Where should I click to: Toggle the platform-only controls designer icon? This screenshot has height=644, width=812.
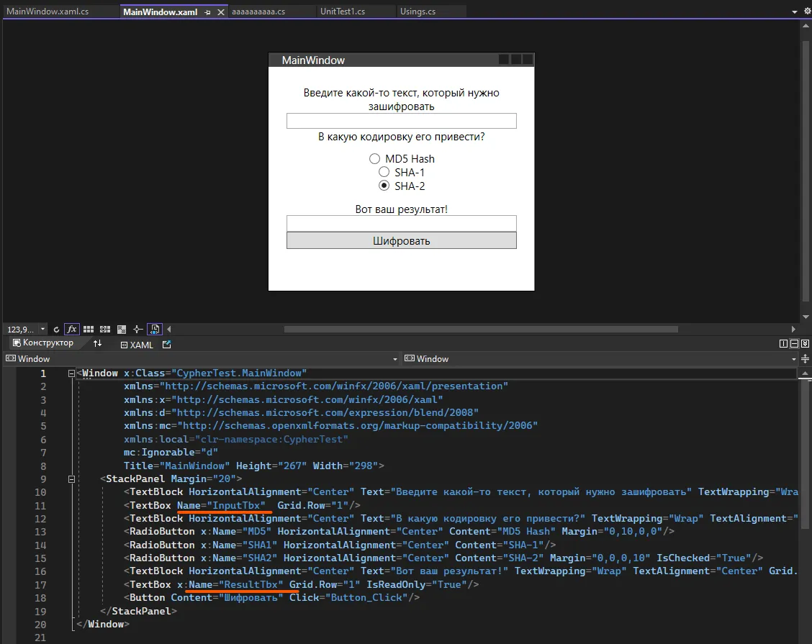155,330
